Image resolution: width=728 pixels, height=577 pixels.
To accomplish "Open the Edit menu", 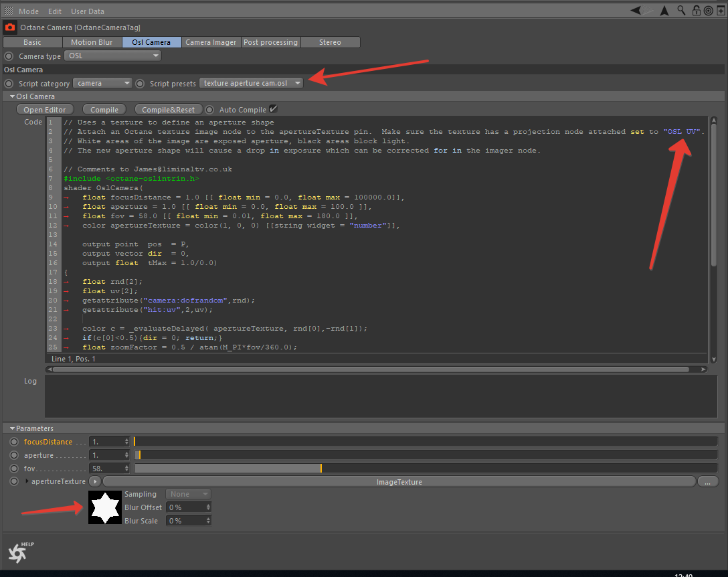I will 55,11.
